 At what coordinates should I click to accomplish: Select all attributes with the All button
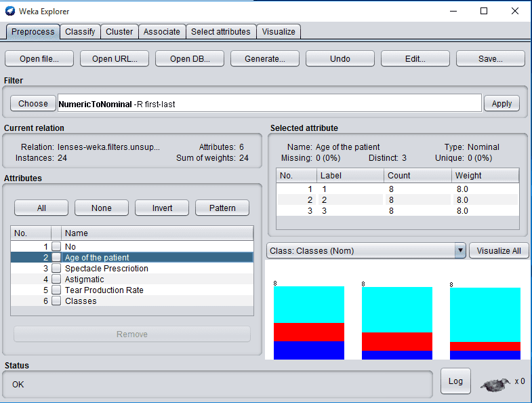[x=41, y=208]
